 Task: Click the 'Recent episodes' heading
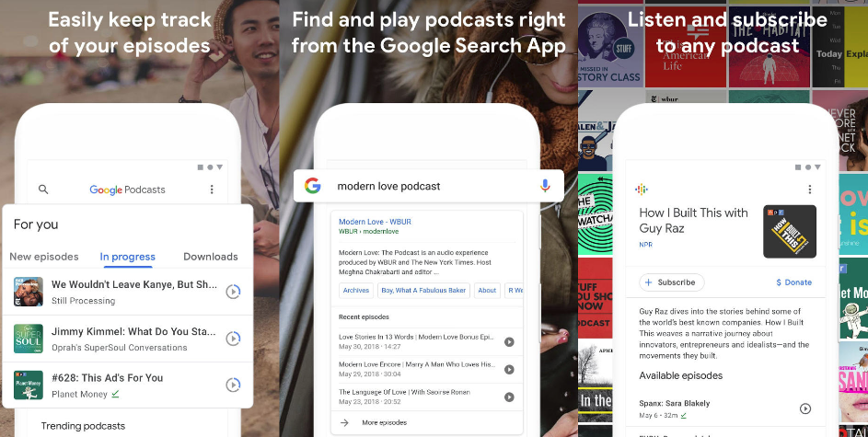point(364,317)
